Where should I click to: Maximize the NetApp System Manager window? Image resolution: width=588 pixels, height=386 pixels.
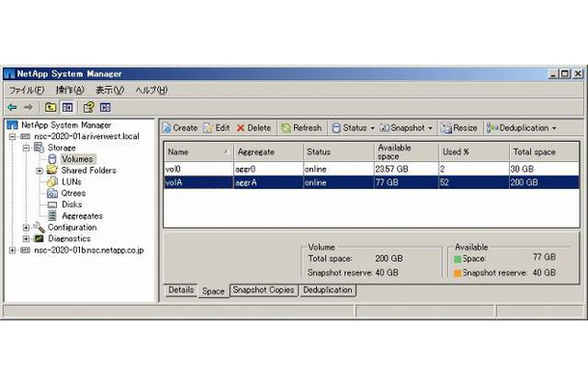click(565, 74)
